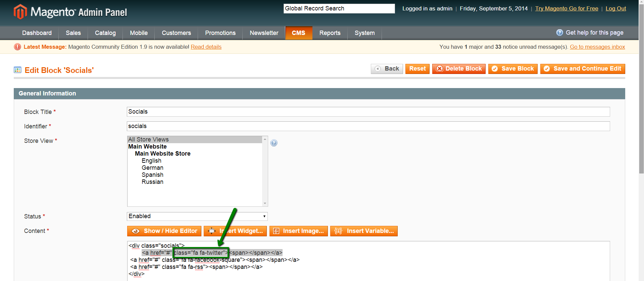Select All Store Views option
This screenshot has height=281, width=644.
195,139
